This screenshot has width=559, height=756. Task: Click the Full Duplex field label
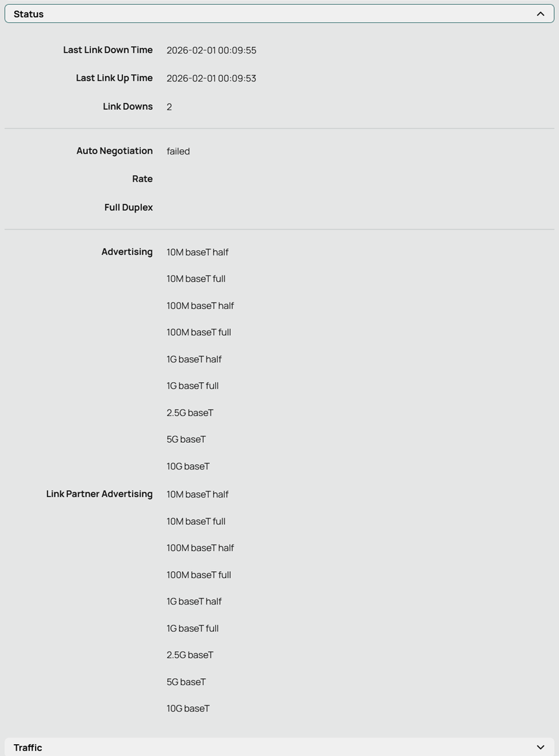point(128,207)
